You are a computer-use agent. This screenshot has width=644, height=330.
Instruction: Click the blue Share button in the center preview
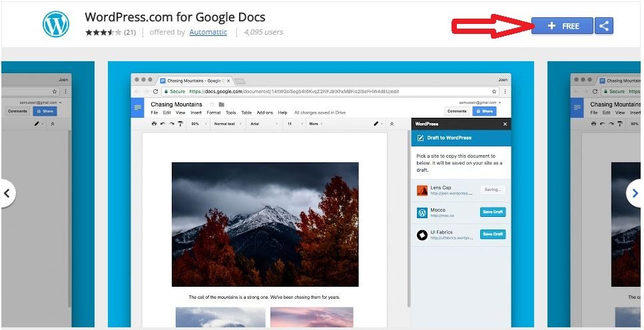click(x=484, y=111)
